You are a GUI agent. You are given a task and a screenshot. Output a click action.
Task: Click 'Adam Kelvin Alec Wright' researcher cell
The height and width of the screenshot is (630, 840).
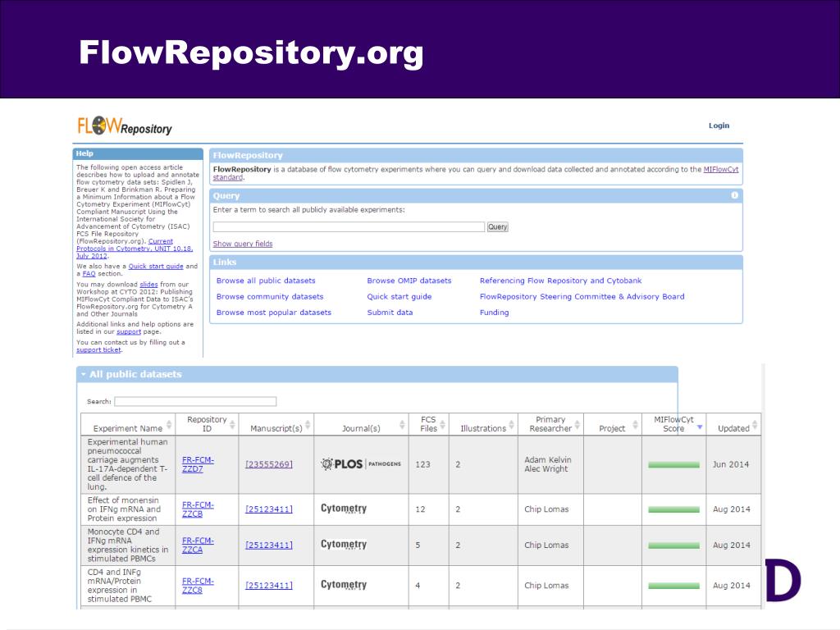point(547,464)
